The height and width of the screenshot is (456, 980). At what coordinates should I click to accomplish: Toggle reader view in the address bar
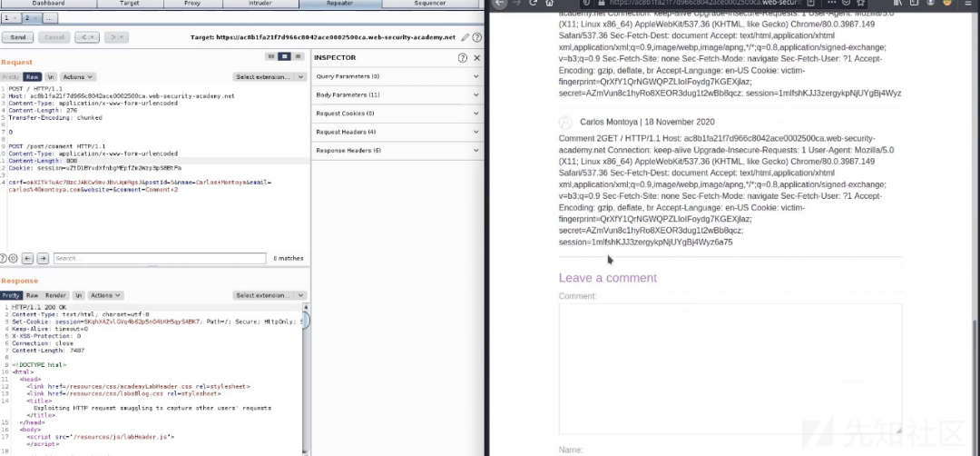[x=810, y=3]
